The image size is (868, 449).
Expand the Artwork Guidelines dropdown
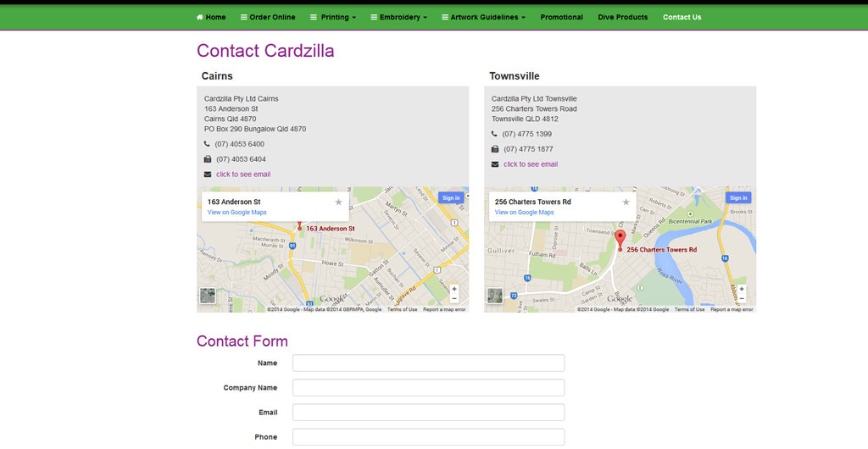(483, 17)
